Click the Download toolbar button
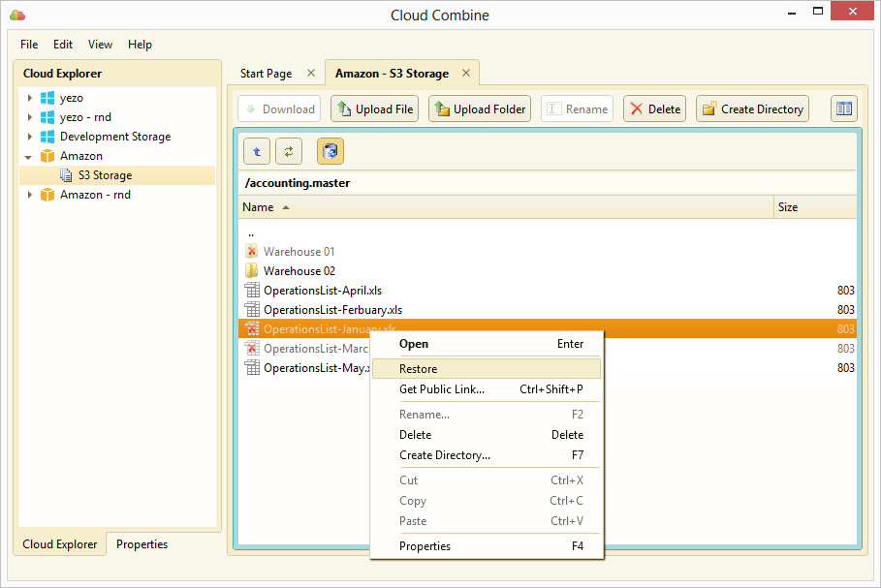The height and width of the screenshot is (588, 881). tap(279, 108)
